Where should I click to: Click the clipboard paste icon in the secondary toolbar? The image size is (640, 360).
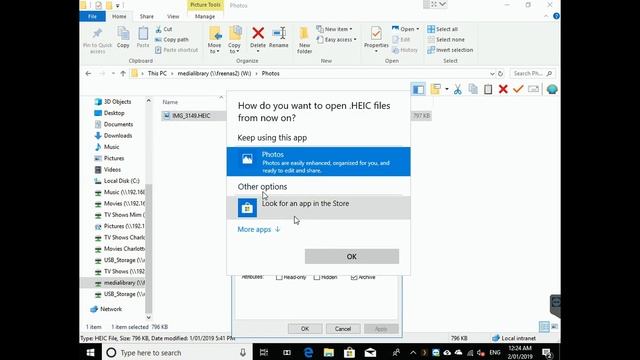(x=488, y=89)
